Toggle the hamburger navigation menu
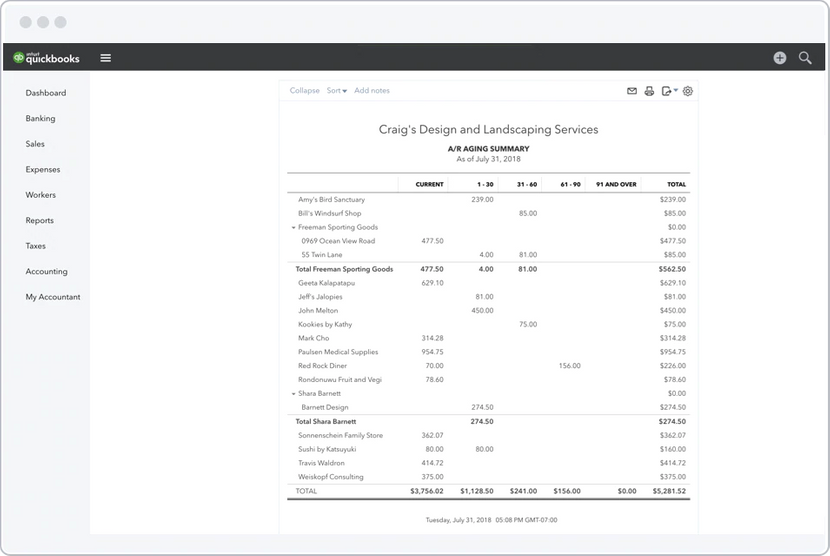The image size is (830, 556). 106,58
